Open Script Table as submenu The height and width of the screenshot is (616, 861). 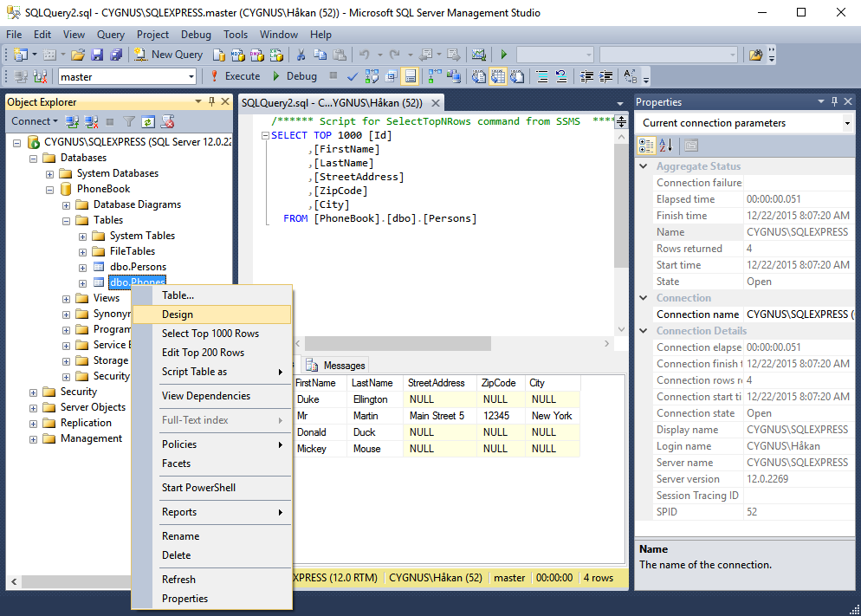[211, 372]
